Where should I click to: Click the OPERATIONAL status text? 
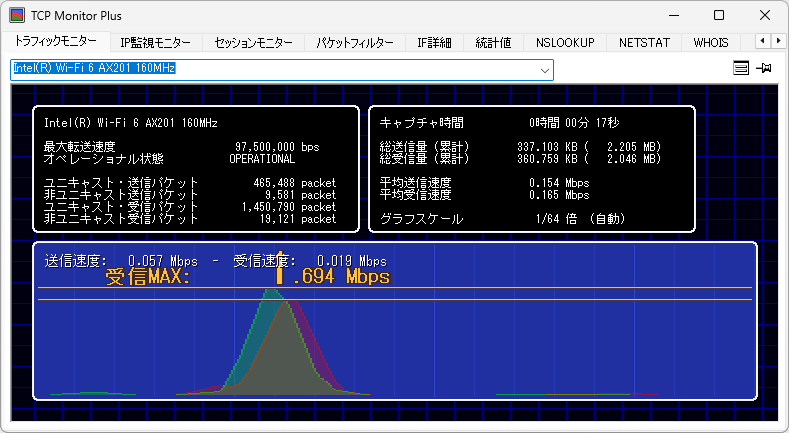[262, 159]
